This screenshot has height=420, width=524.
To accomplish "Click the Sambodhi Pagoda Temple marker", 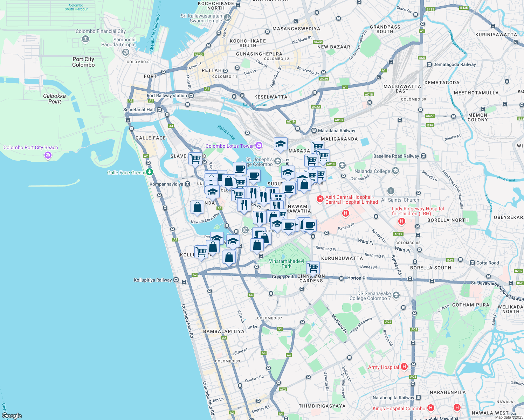I will pos(125,52).
